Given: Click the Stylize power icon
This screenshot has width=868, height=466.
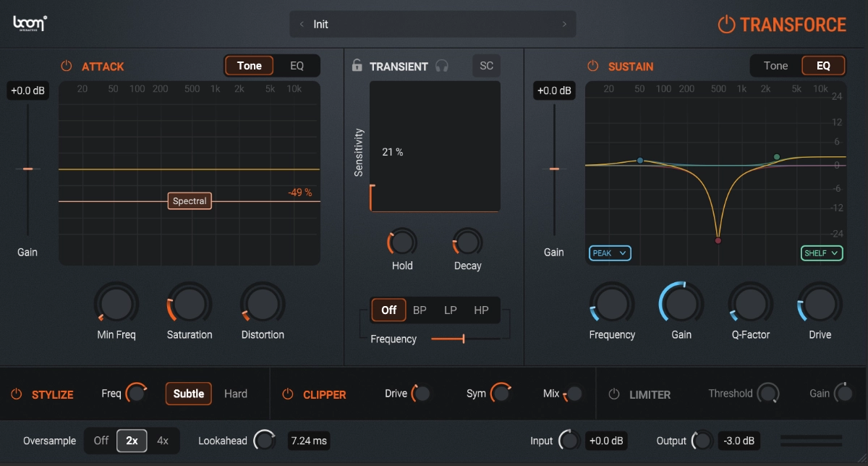Looking at the screenshot, I should point(16,394).
